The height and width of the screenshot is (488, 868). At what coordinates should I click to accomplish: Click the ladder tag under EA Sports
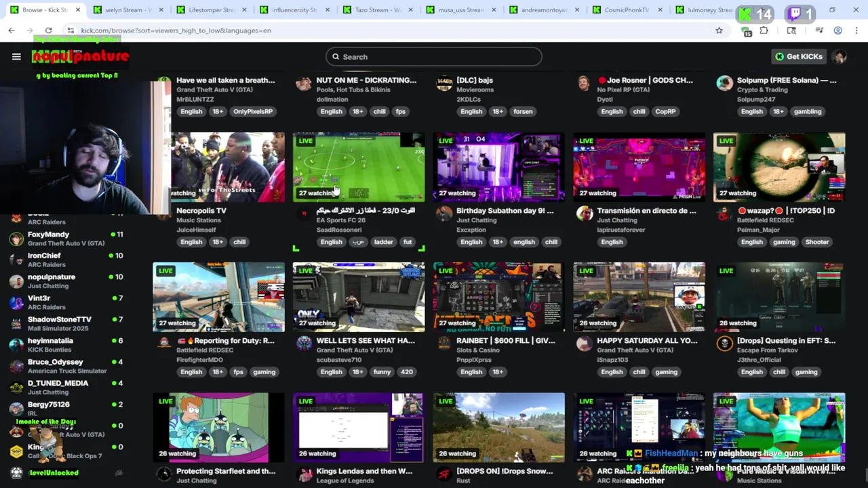tap(383, 242)
